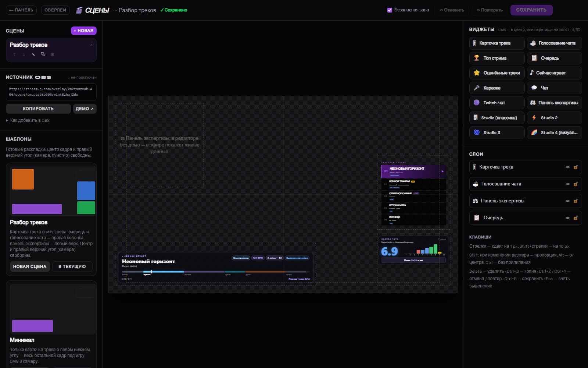The image size is (588, 368).
Task: Add the Studio (классика) widget
Action: 497,118
